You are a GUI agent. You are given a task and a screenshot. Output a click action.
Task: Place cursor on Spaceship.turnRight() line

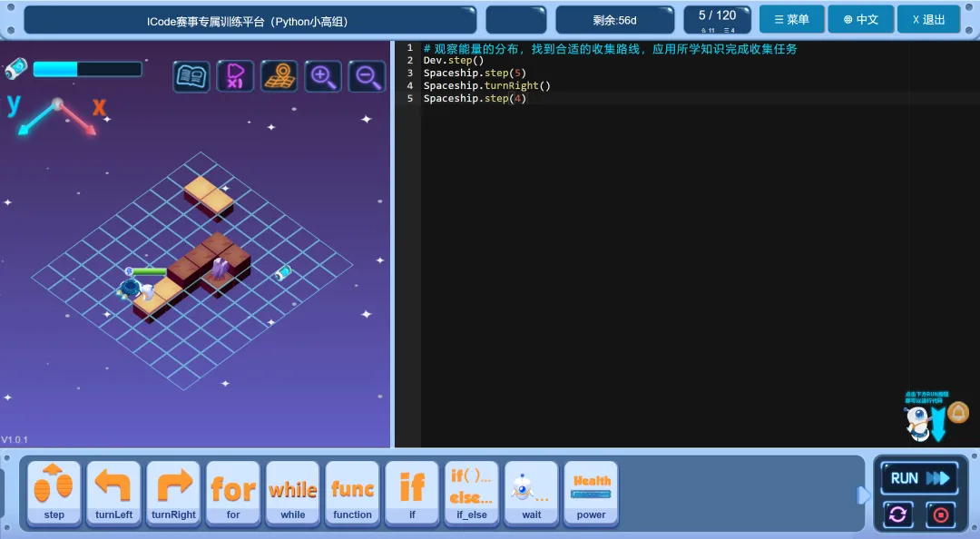pyautogui.click(x=487, y=85)
